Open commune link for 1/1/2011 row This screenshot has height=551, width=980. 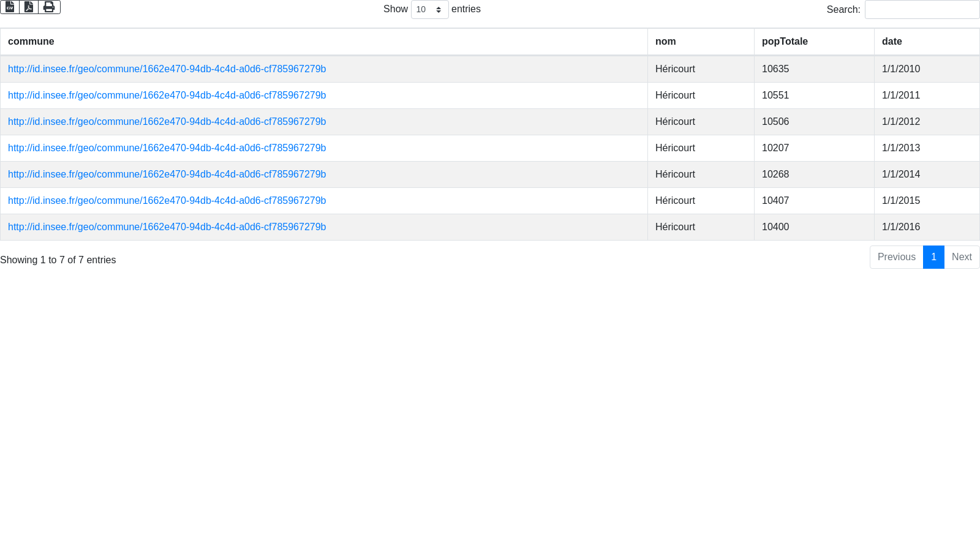167,96
